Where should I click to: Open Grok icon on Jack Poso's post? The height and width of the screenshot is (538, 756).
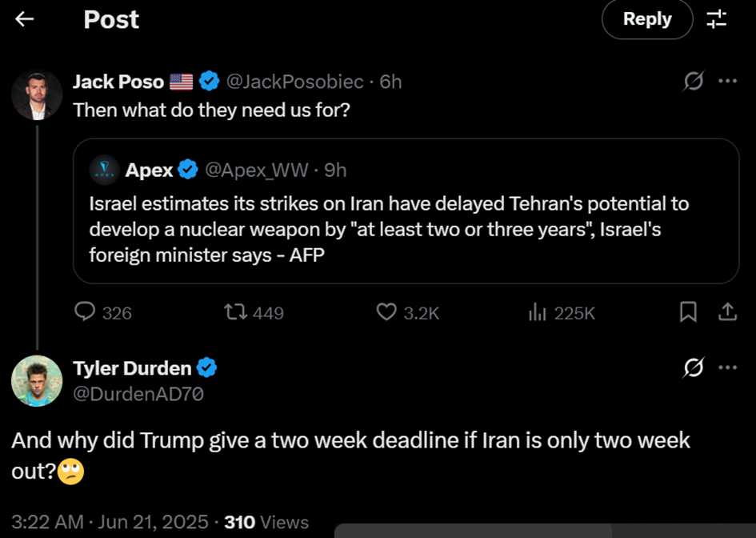[x=693, y=81]
